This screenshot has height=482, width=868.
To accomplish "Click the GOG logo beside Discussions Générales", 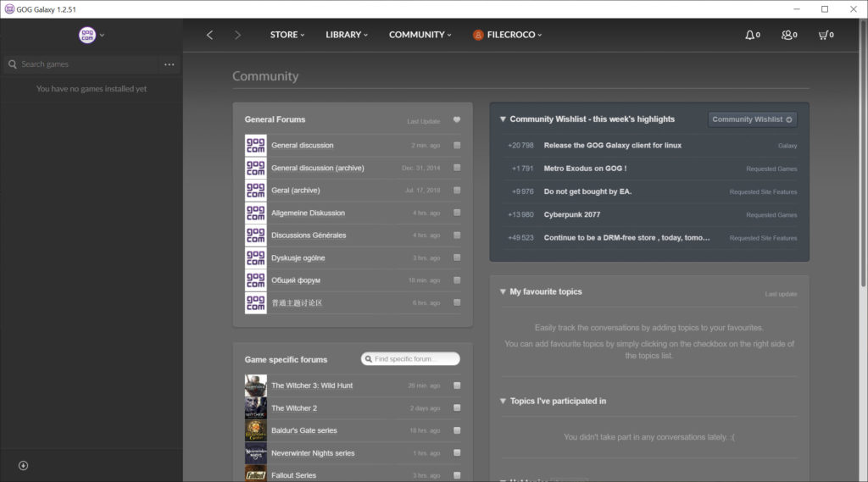I will pyautogui.click(x=255, y=235).
